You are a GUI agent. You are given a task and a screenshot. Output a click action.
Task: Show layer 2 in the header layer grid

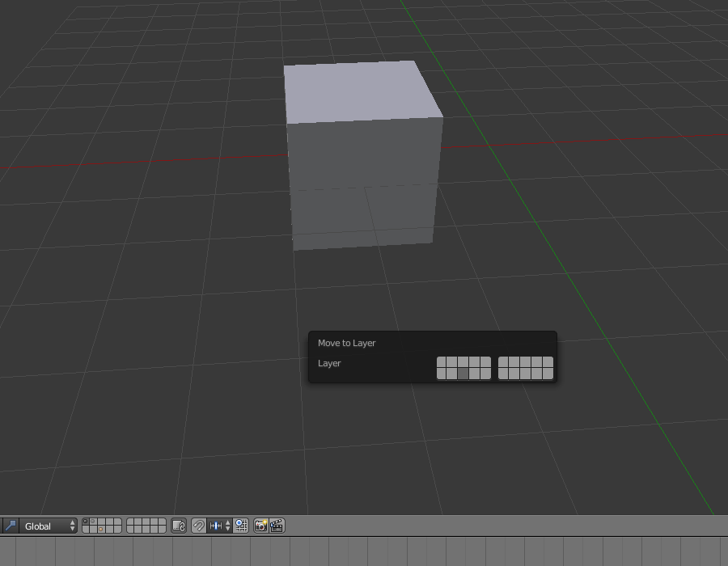94,522
